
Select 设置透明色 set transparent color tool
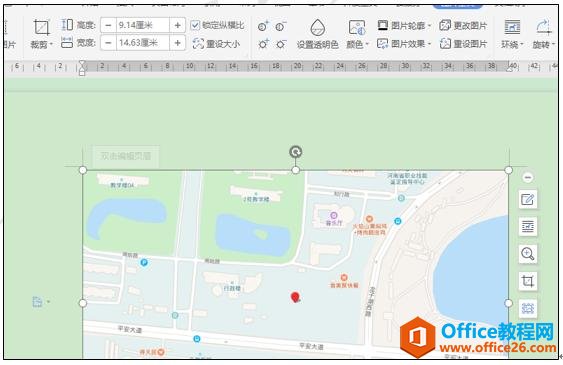click(x=317, y=34)
